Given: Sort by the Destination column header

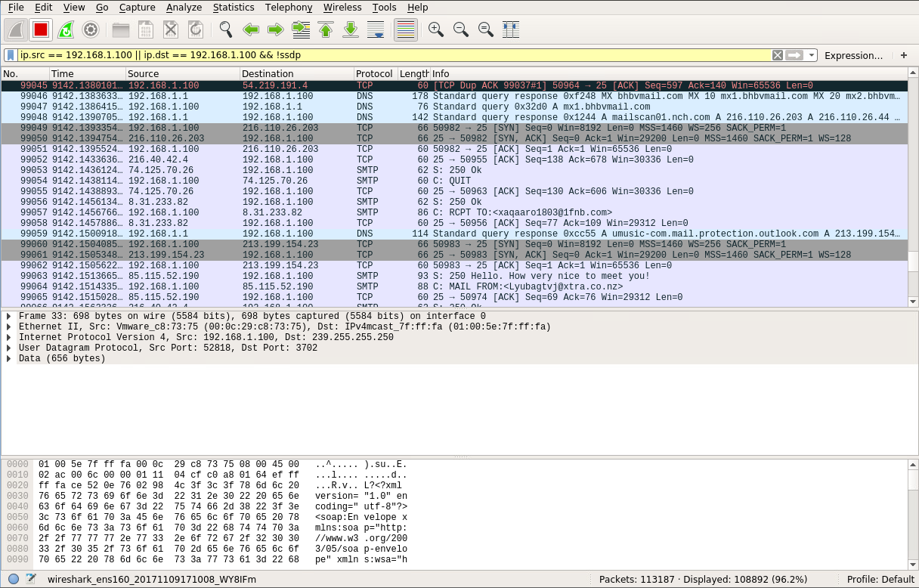Looking at the screenshot, I should pyautogui.click(x=297, y=73).
